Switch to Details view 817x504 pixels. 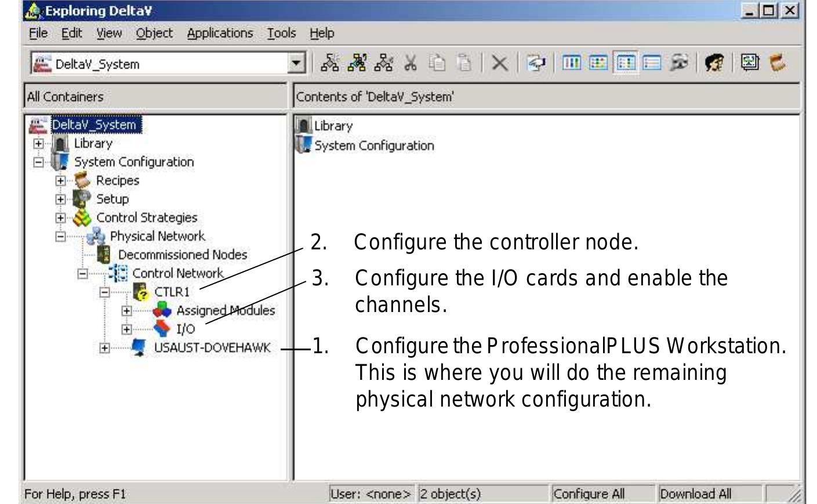(x=652, y=63)
